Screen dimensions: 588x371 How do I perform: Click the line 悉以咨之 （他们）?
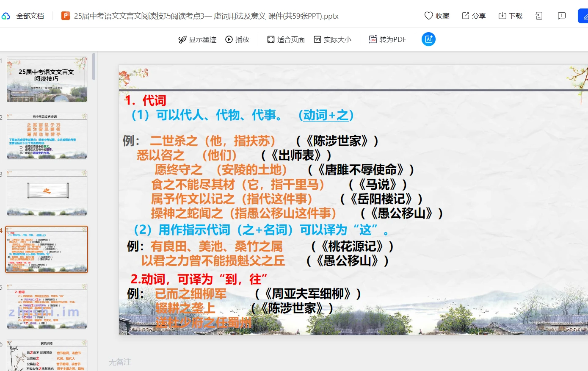tap(187, 155)
